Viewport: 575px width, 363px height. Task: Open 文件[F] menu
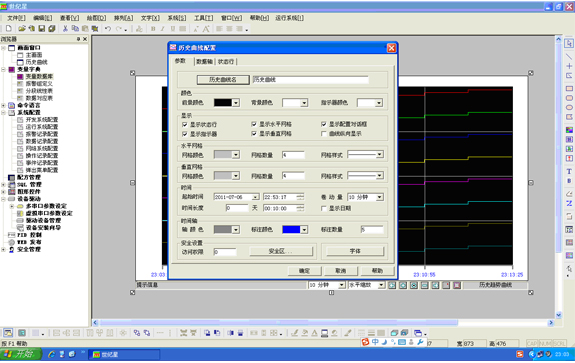[x=16, y=18]
